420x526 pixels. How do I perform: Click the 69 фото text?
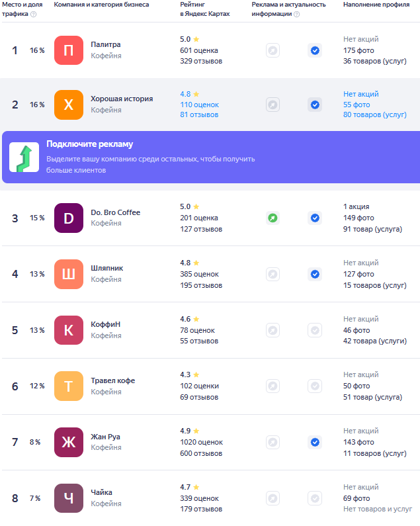pyautogui.click(x=357, y=498)
